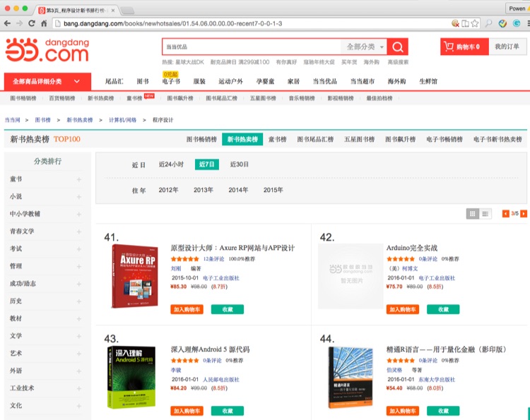Open 电子书畅销榜 tab

pos(444,140)
